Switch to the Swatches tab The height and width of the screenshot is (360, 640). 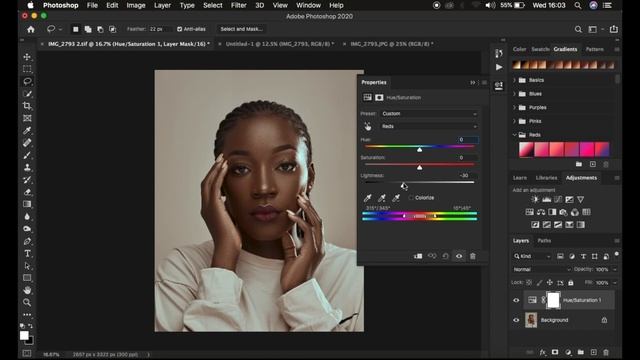click(x=540, y=49)
